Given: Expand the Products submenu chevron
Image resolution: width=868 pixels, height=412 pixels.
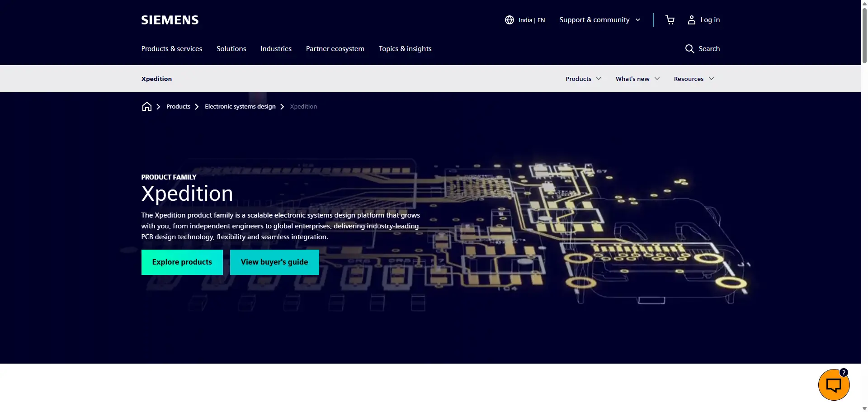Looking at the screenshot, I should [599, 79].
